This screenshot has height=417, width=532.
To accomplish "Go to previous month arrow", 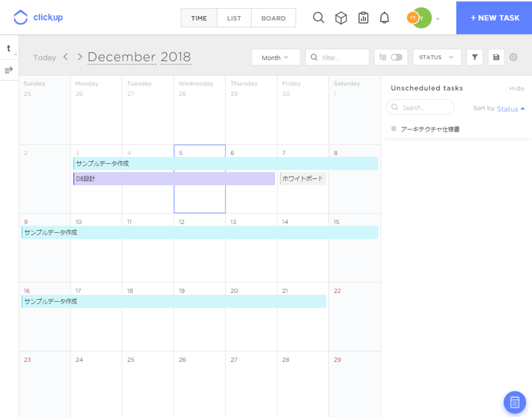I will pyautogui.click(x=66, y=57).
